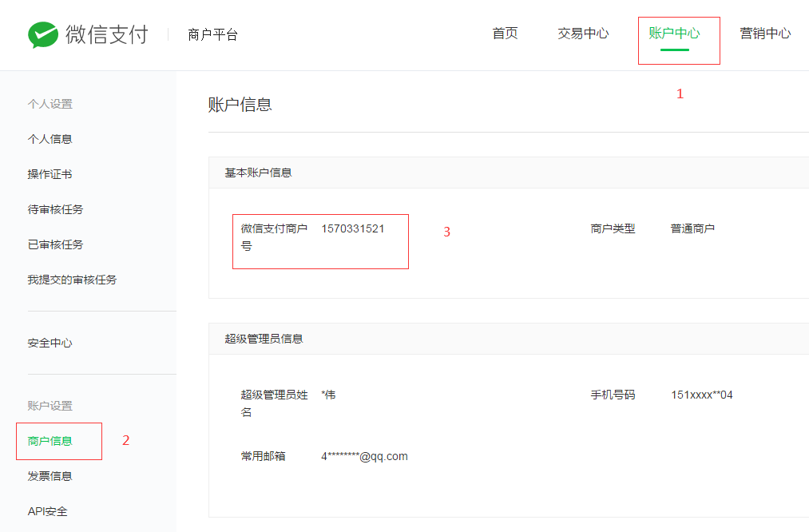Click the administrator name *伟

[328, 395]
